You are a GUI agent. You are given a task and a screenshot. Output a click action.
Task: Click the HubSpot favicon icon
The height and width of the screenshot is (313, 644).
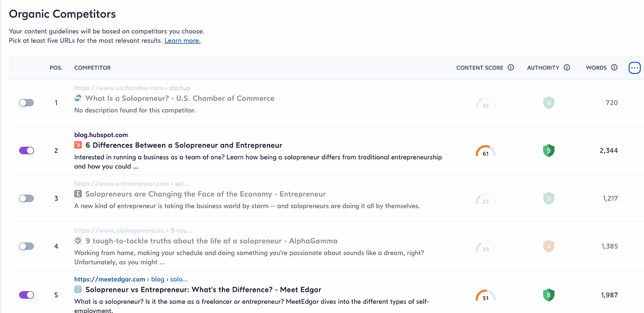point(78,145)
